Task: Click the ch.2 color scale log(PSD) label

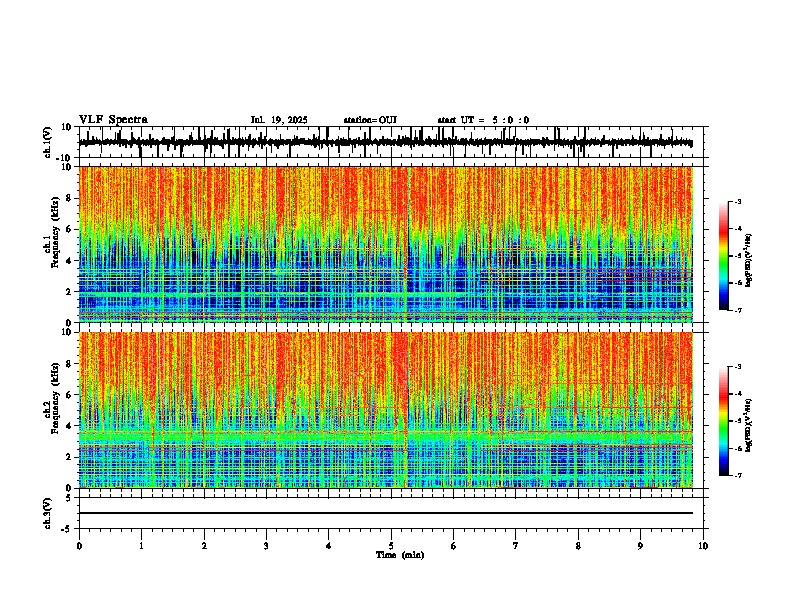Action: coord(749,425)
